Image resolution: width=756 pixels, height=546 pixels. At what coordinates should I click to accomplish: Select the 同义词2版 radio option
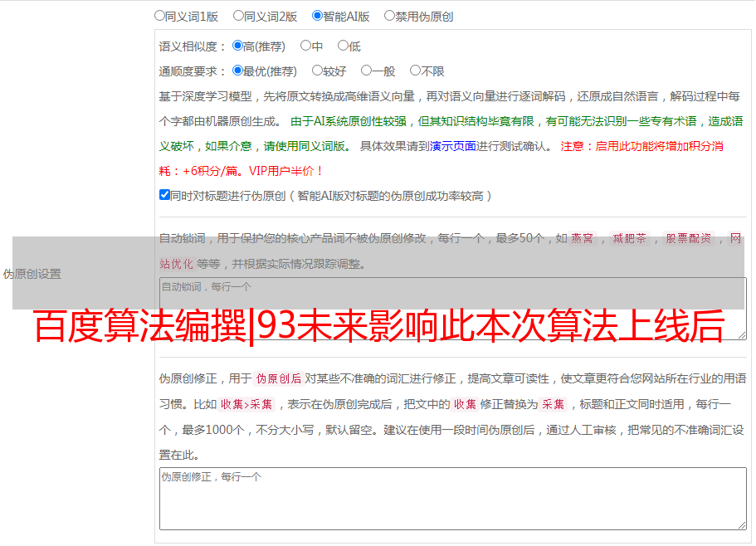pos(238,16)
